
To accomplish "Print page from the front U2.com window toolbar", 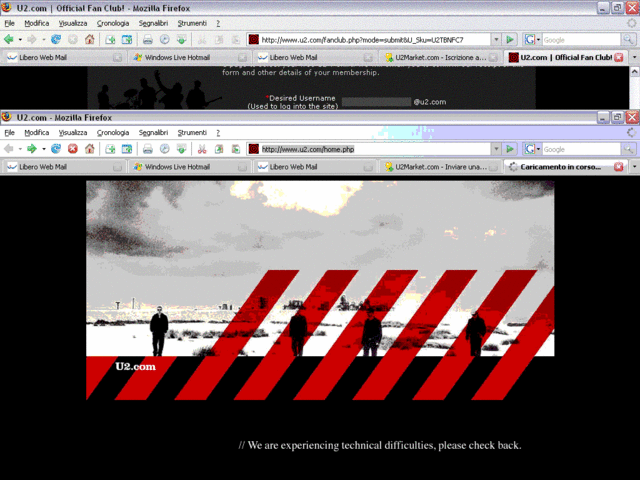I will (148, 149).
